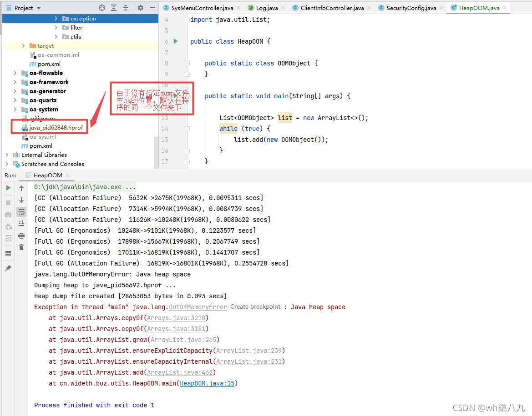Expand the exception folder

coord(56,18)
